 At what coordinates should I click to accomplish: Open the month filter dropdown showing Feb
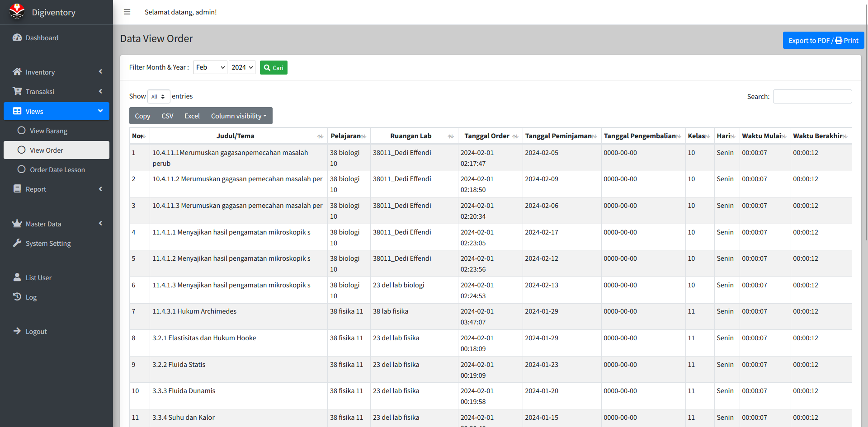pos(210,67)
